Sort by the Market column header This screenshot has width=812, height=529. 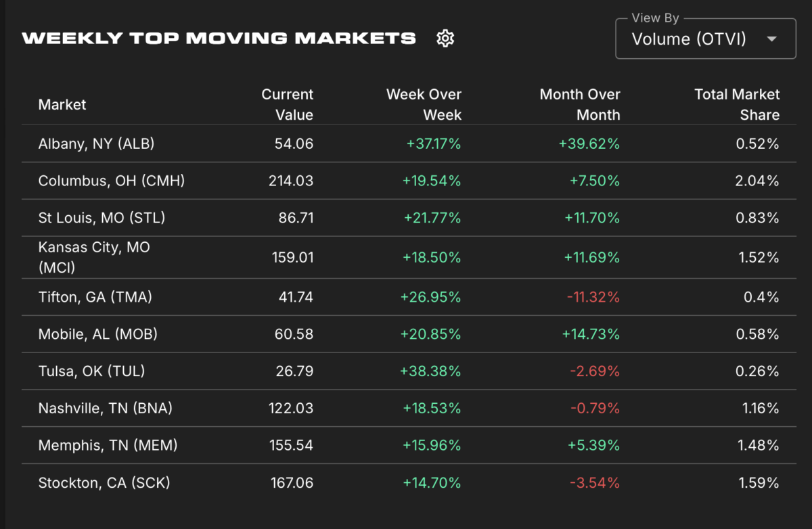tap(62, 104)
